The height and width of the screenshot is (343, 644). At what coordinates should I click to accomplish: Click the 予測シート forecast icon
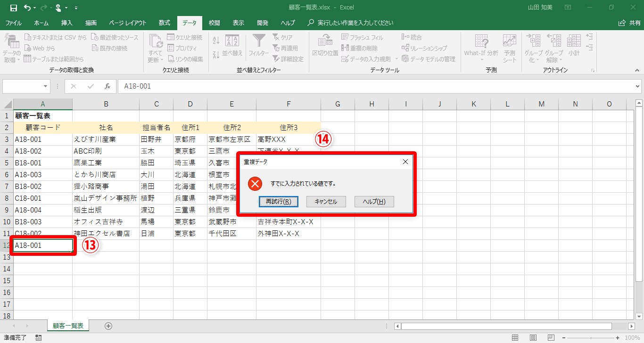509,47
